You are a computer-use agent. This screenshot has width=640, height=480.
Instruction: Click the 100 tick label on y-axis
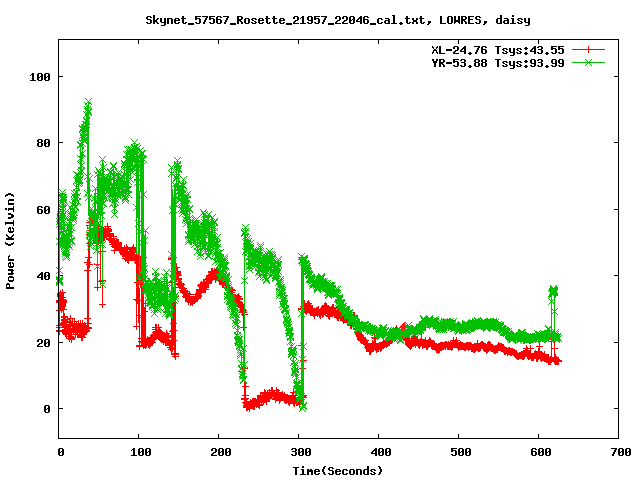click(41, 77)
